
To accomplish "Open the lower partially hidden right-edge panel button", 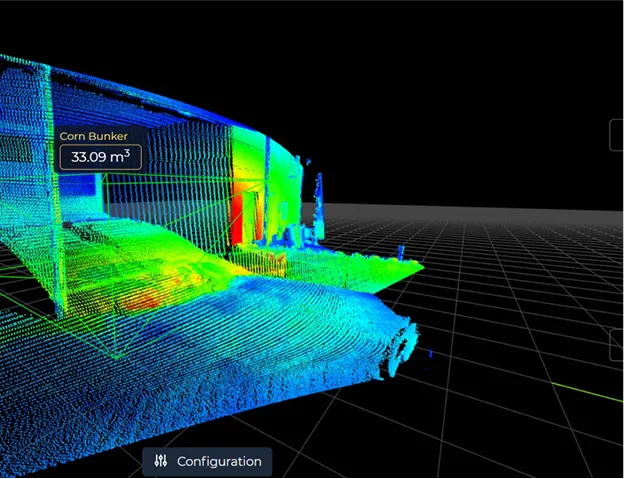I will [x=617, y=345].
